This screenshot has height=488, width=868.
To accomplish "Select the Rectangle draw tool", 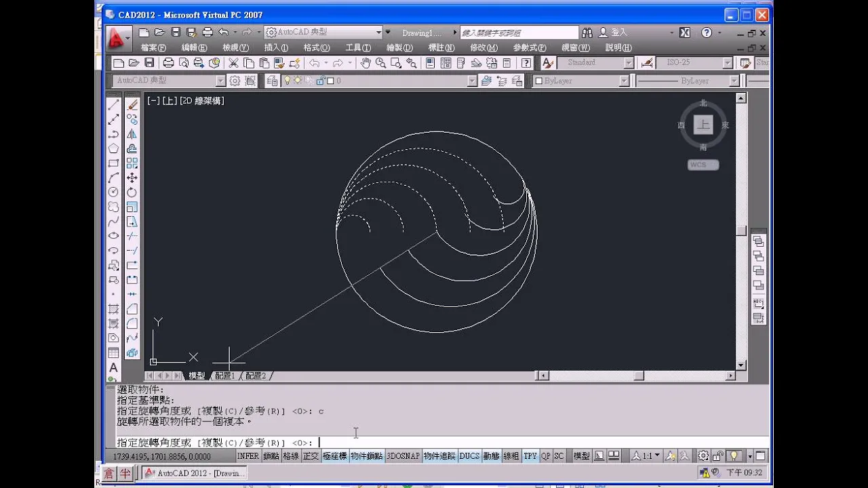I will [x=113, y=163].
